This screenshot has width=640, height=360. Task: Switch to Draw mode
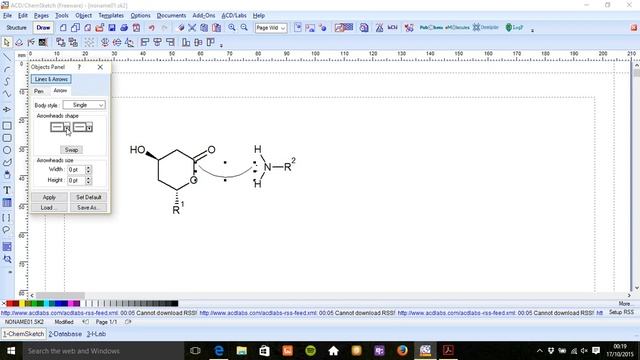[x=43, y=28]
